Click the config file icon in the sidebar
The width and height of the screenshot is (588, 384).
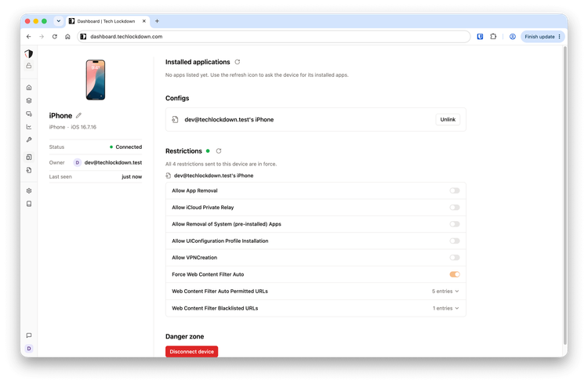coord(29,170)
